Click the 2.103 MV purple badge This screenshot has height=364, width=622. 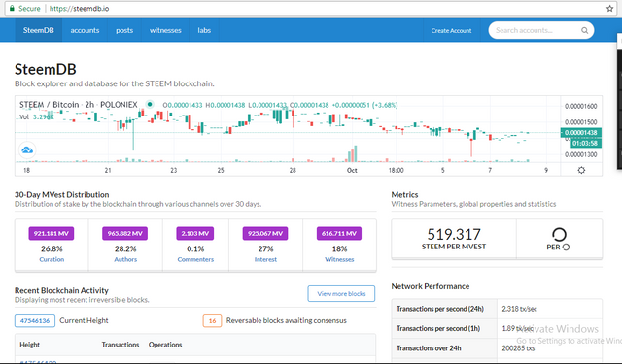[x=195, y=233]
